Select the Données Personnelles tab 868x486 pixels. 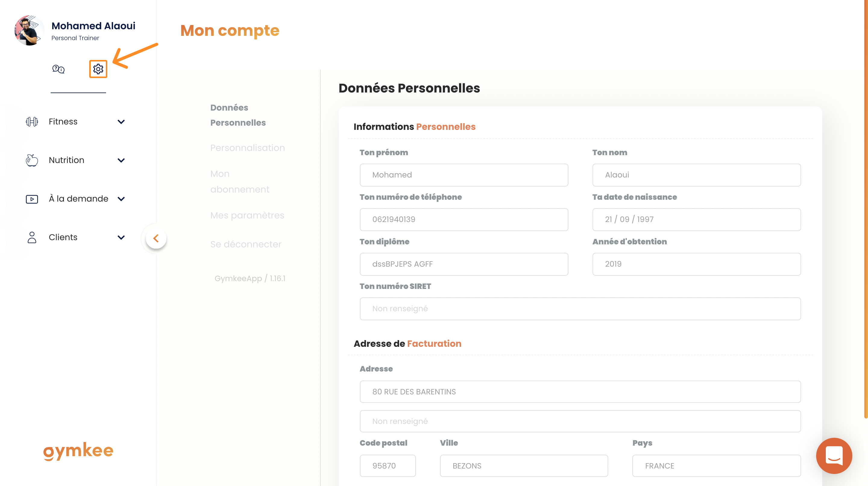click(238, 115)
